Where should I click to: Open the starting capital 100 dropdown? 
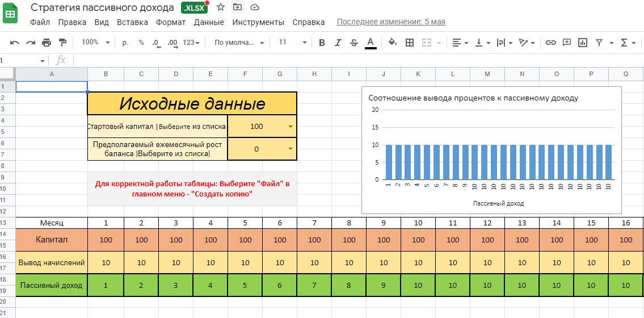[x=290, y=127]
